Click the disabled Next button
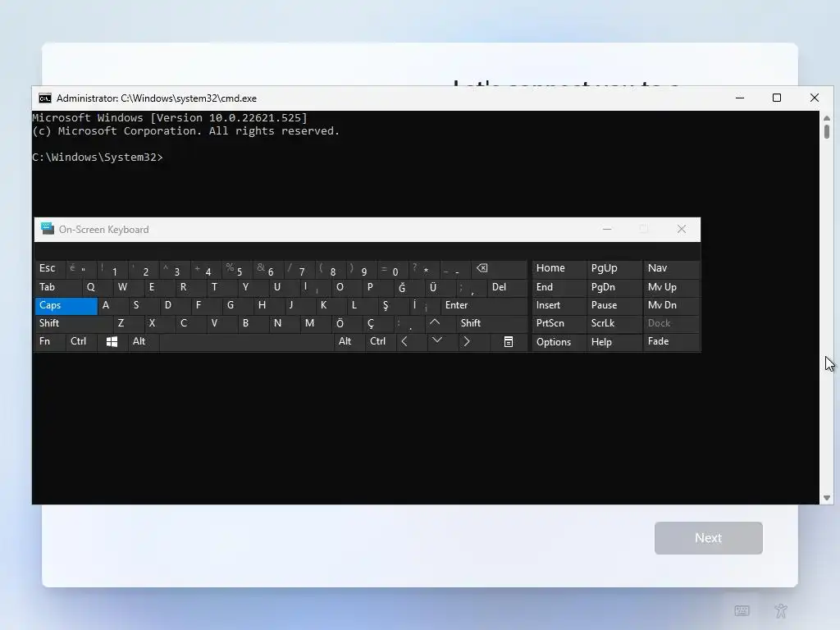 [708, 538]
